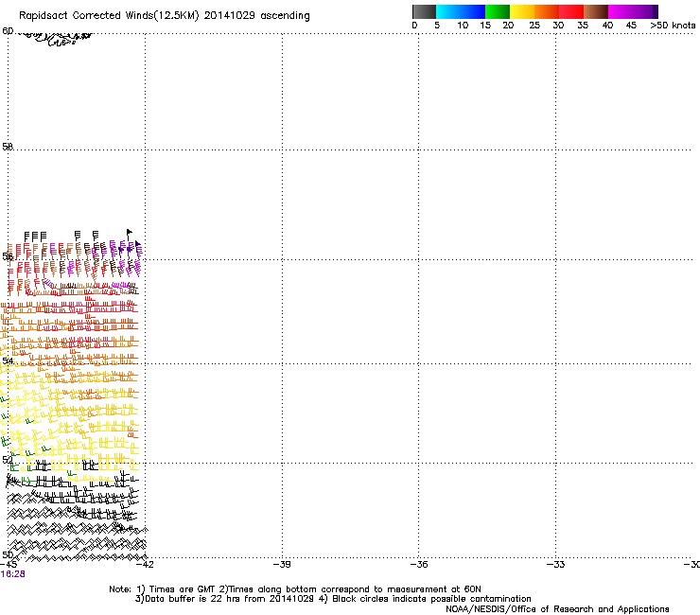The height and width of the screenshot is (615, 700).
Task: Click the brown 35-40 knots legend swatch
Action: pyautogui.click(x=596, y=11)
